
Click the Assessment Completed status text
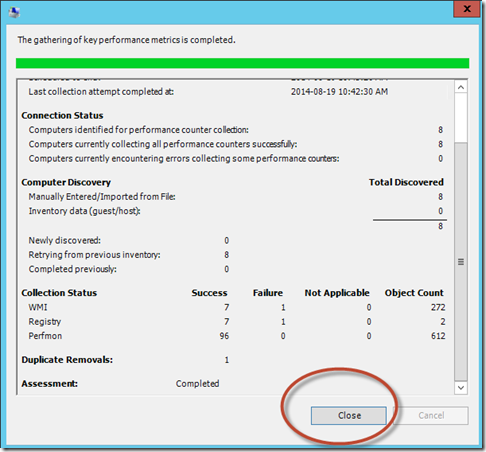tap(197, 384)
